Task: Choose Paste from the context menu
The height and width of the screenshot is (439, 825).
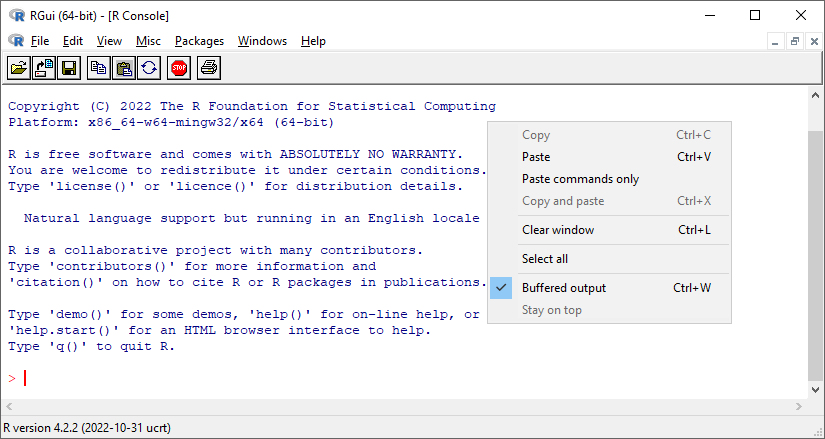Action: tap(609, 157)
